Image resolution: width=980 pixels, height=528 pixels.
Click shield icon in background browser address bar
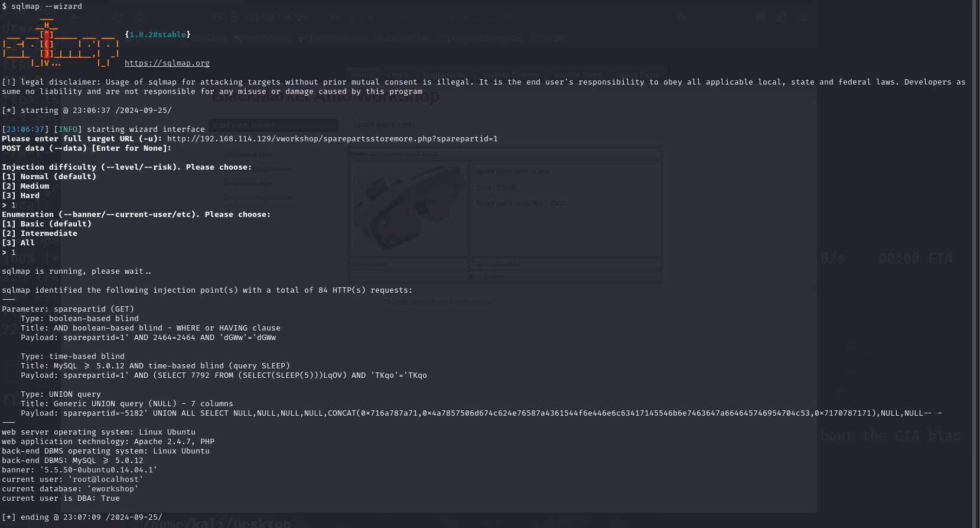point(217,18)
